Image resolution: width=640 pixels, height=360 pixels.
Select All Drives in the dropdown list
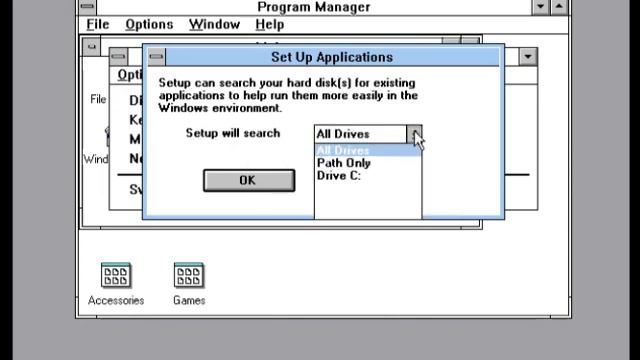[368, 150]
